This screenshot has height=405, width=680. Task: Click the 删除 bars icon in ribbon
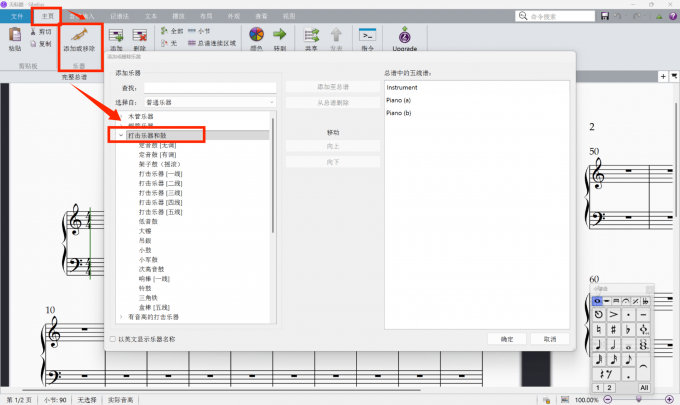click(x=140, y=35)
